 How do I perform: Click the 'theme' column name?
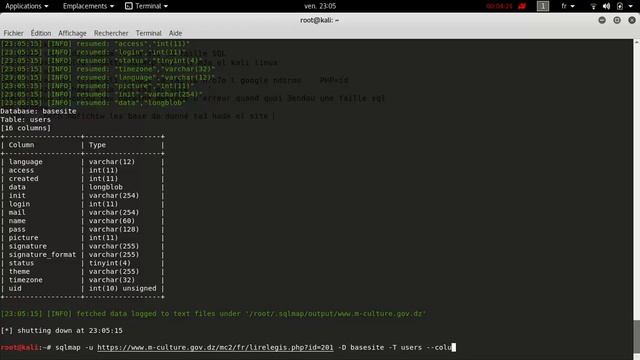[19, 271]
